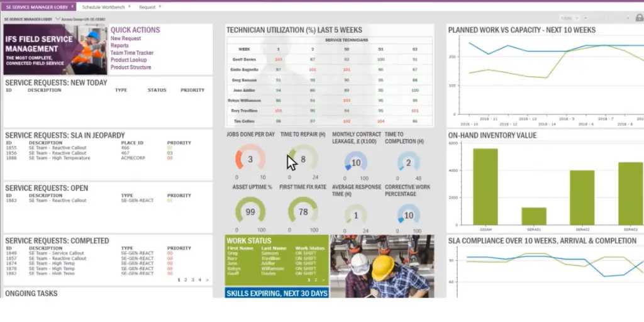Select Product Lookup quick action
The image size is (644, 322).
[129, 60]
